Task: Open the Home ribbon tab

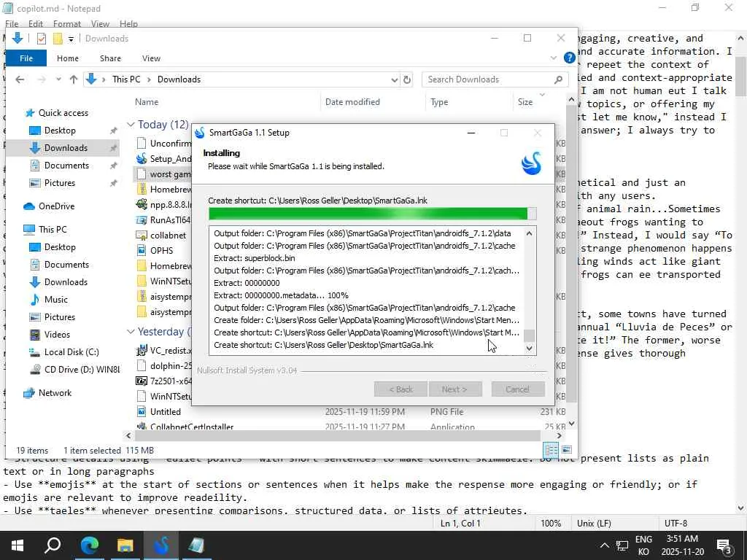Action: (x=68, y=58)
